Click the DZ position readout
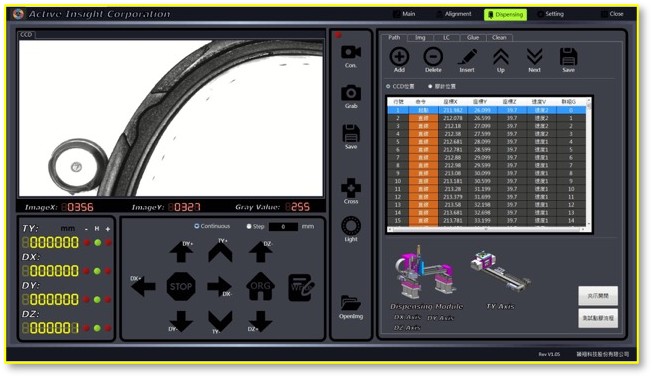Image resolution: width=652 pixels, height=377 pixels. [50, 328]
